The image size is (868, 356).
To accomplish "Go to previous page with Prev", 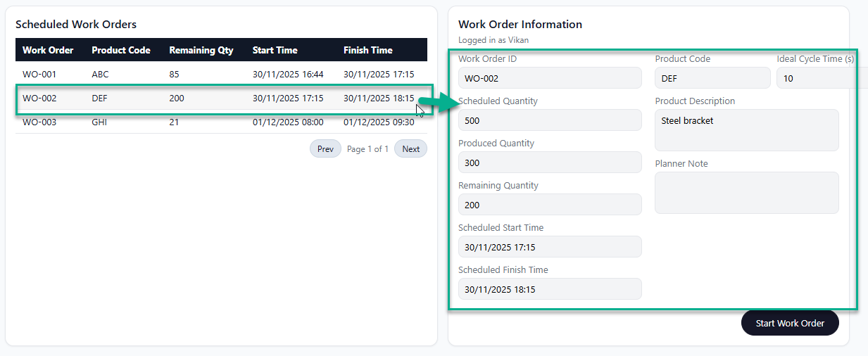I will pos(325,149).
